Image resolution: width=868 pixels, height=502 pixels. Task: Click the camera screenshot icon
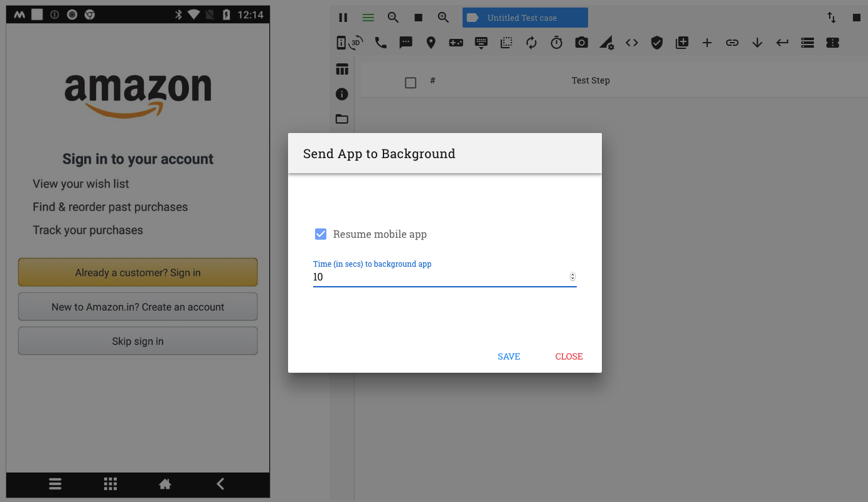[x=582, y=43]
